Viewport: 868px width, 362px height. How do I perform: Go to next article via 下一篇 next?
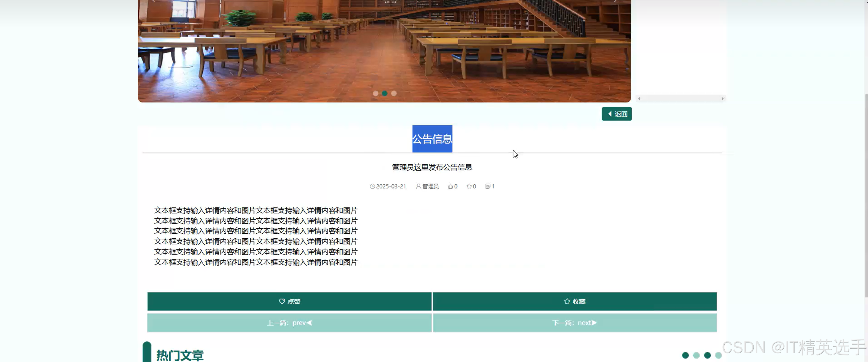tap(575, 323)
